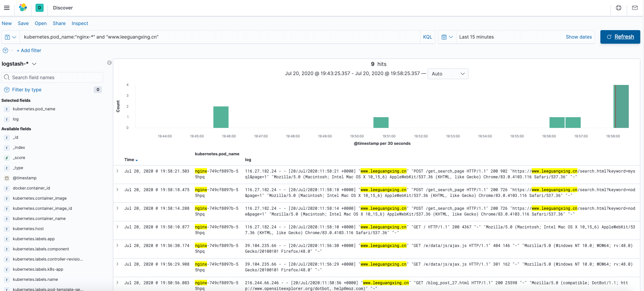Viewport: 644px width, 291px height.
Task: Click the histogram bar near 19:46:00
Action: coord(221,117)
